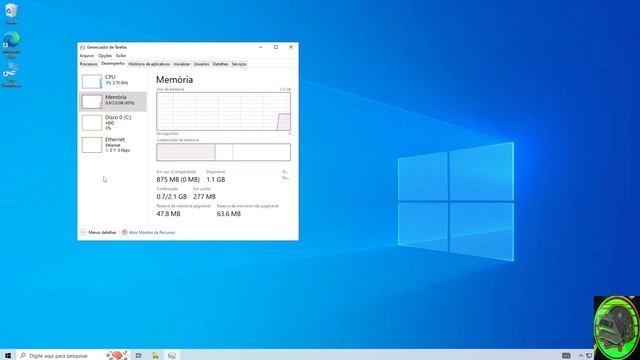Open File Explorer from the taskbar
Viewport: 640px width, 360px height.
[156, 356]
